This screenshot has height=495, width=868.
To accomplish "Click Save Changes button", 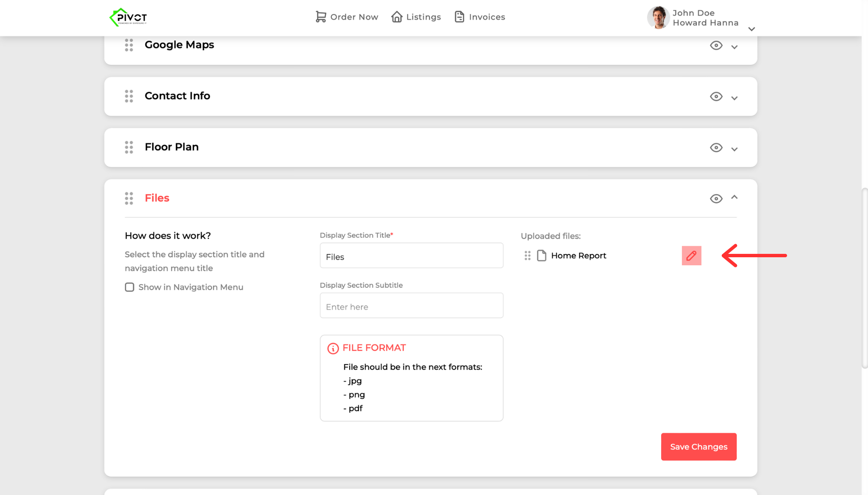I will click(x=698, y=447).
